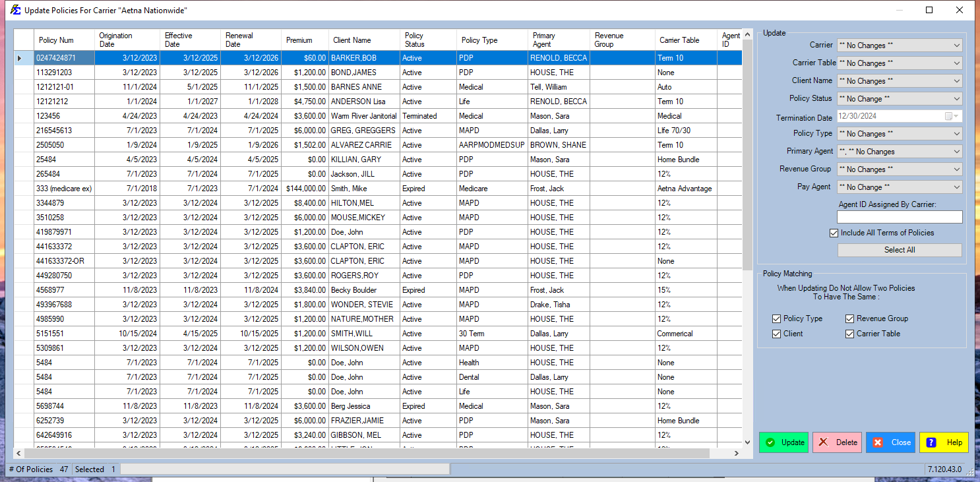Open the Primary Agent dropdown

[899, 152]
